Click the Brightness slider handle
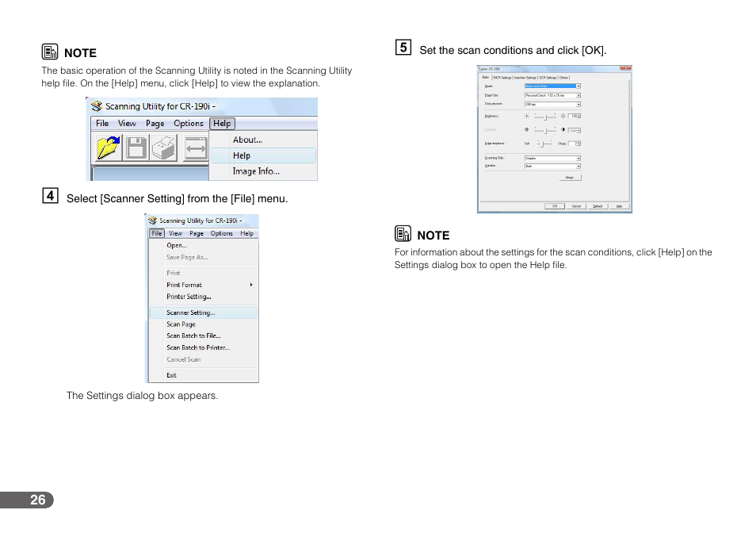Screen dimensions: 756x533 tap(545, 117)
